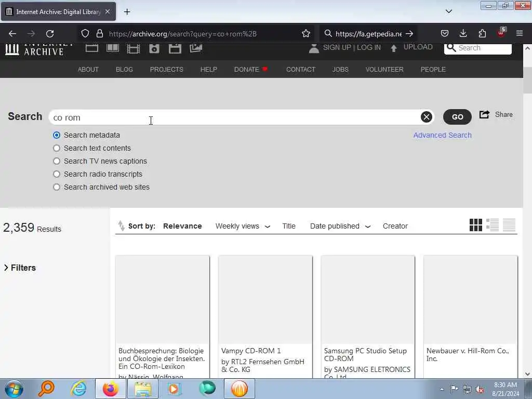This screenshot has width=532, height=399.
Task: Open the Audio speaker icon
Action: point(154,48)
